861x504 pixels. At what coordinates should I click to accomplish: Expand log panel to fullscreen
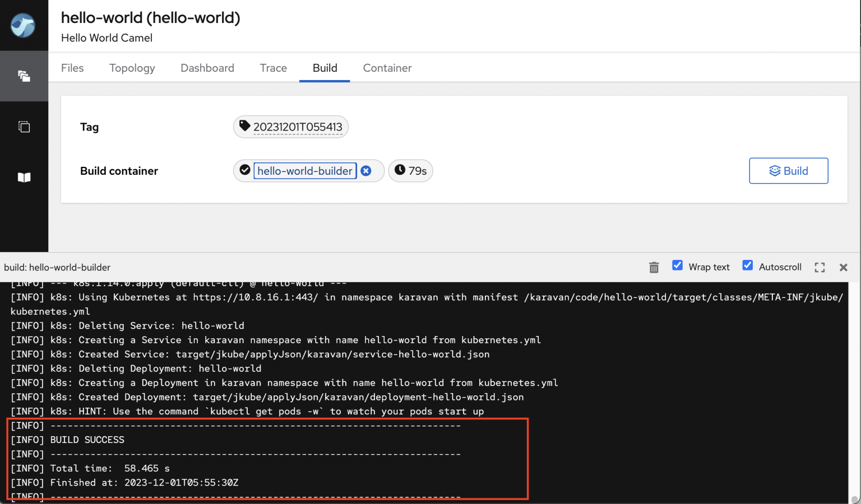click(820, 268)
